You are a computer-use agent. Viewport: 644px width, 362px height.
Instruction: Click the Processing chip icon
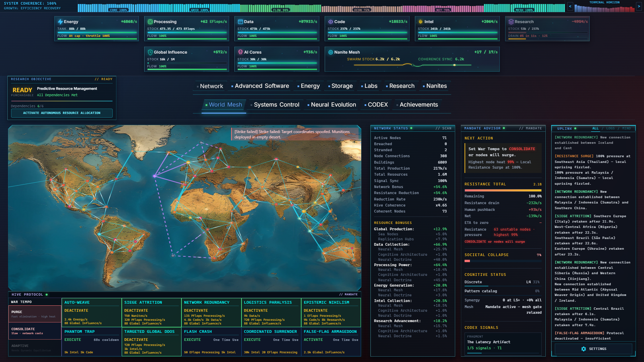[x=150, y=22]
